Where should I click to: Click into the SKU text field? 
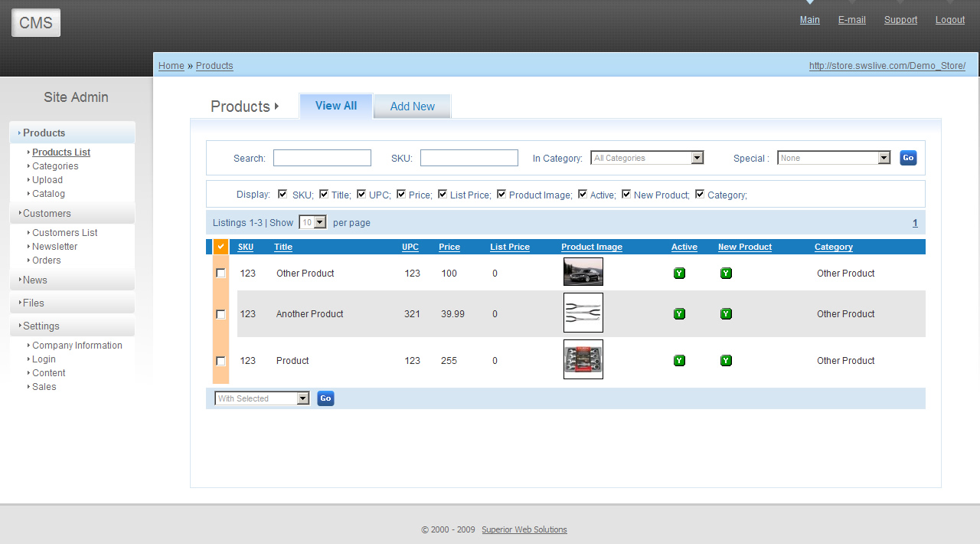469,158
